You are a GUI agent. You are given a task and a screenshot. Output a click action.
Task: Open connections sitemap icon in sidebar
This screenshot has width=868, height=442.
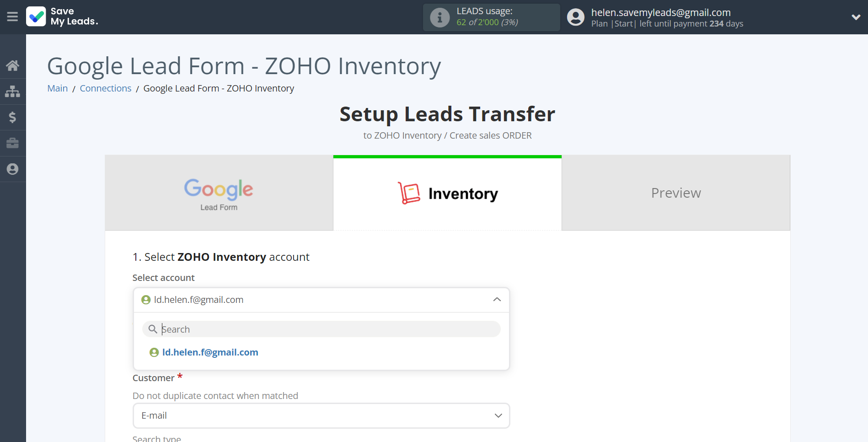click(x=12, y=92)
